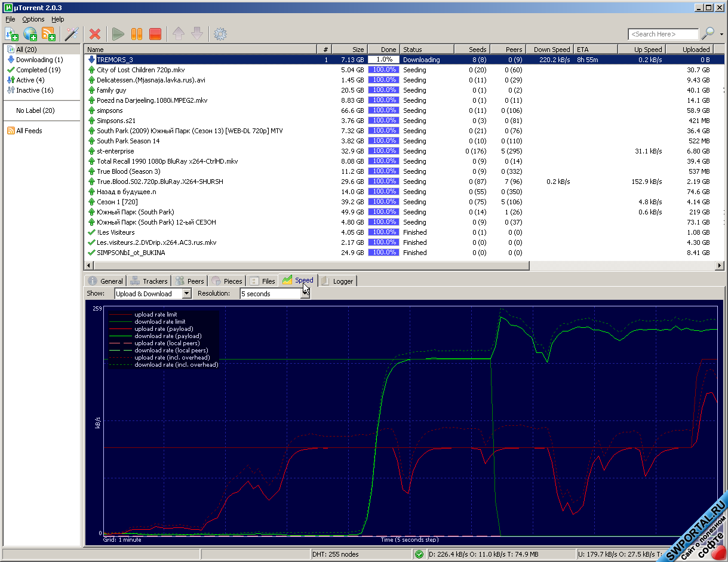Select Downloading (1) category in sidebar
The height and width of the screenshot is (562, 728).
[x=42, y=60]
